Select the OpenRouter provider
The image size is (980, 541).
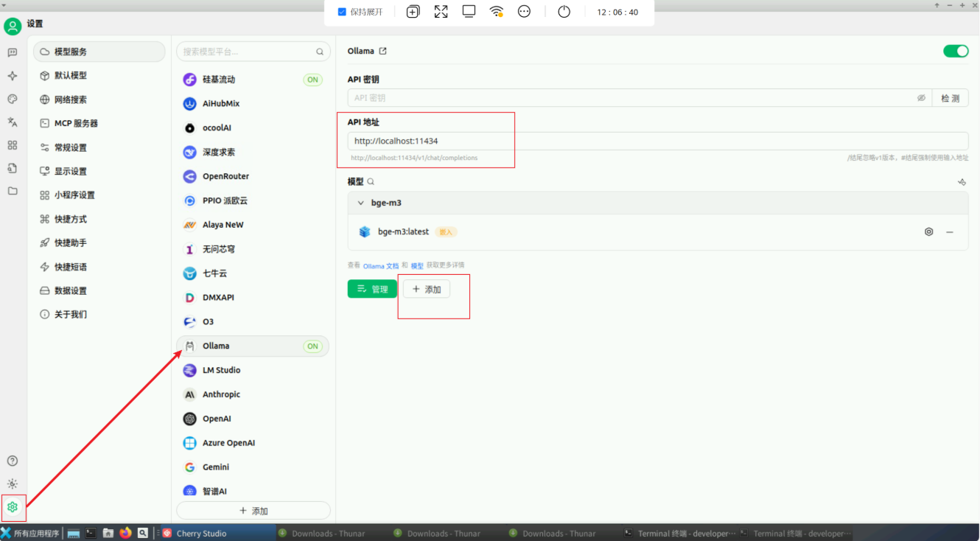pos(253,176)
